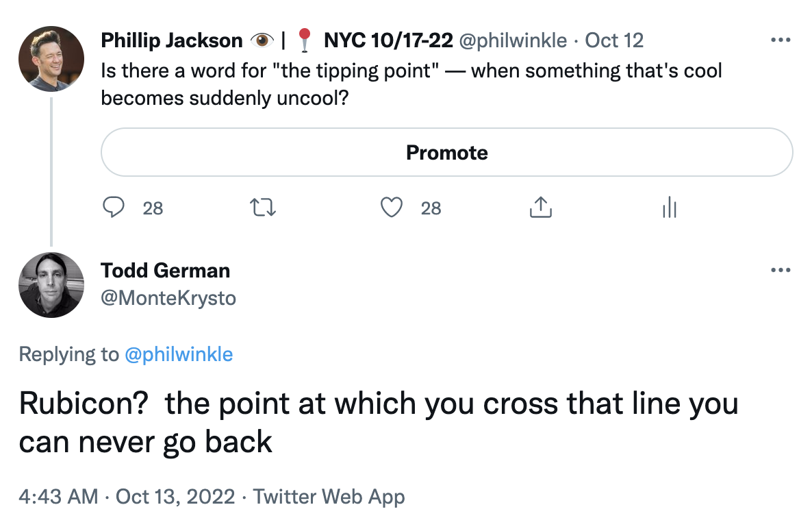Open the share icon menu
This screenshot has width=812, height=518.
coord(540,207)
